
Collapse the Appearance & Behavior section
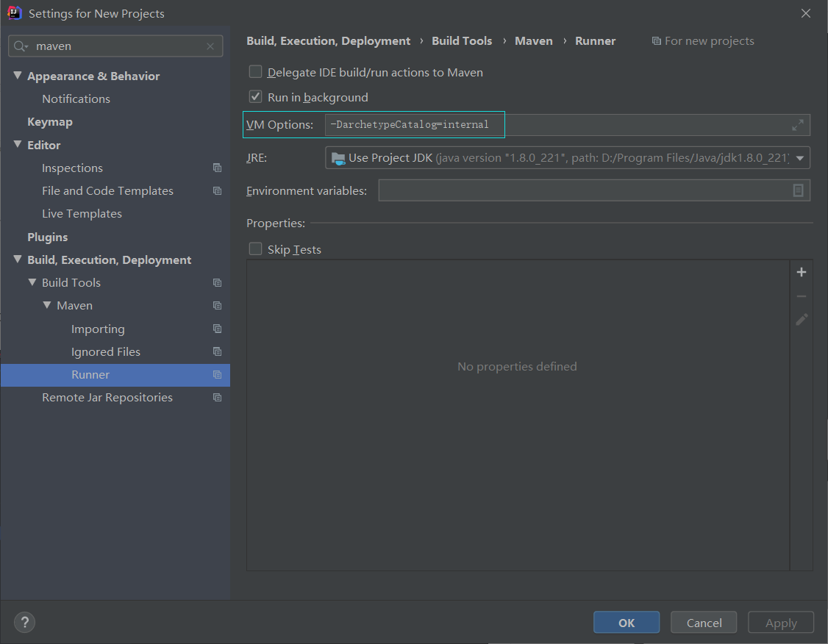tap(18, 76)
